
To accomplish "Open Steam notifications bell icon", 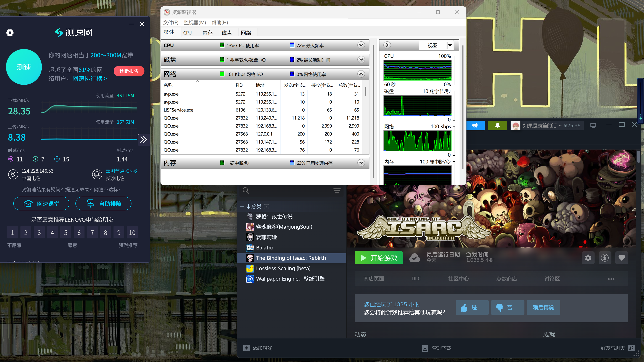I will click(x=498, y=125).
